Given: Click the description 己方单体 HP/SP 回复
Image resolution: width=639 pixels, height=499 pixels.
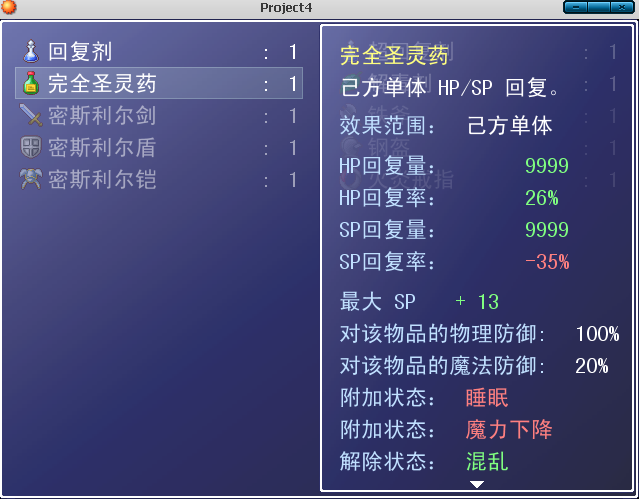Looking at the screenshot, I should click(450, 87).
